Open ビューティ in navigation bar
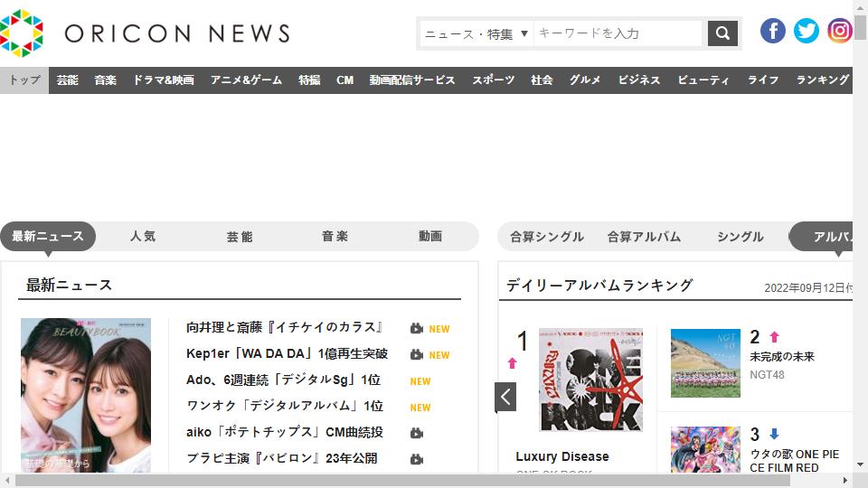 point(703,80)
